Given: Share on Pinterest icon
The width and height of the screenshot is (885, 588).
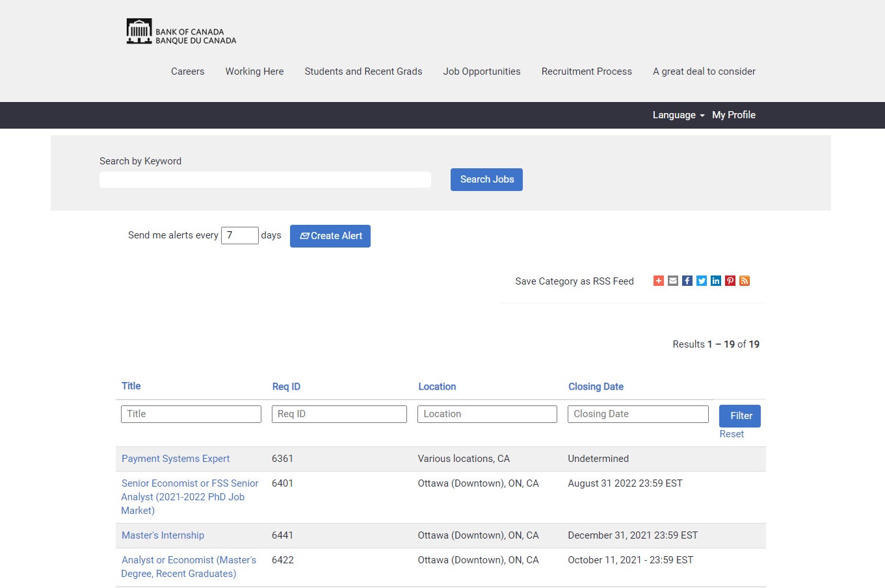Looking at the screenshot, I should click(730, 281).
